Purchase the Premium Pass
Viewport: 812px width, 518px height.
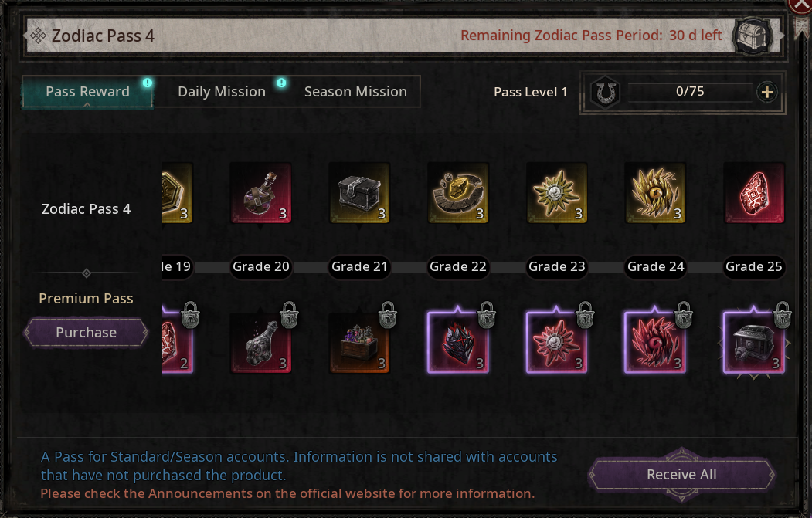click(x=86, y=332)
